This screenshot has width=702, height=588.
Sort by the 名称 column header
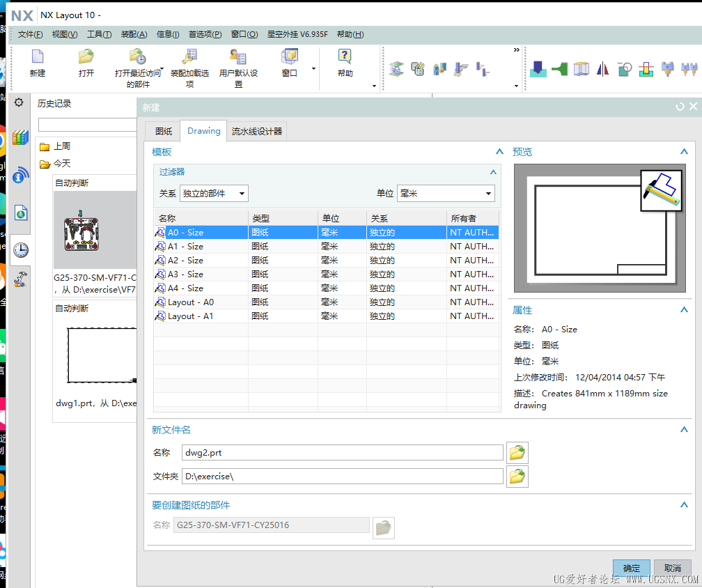tap(201, 219)
